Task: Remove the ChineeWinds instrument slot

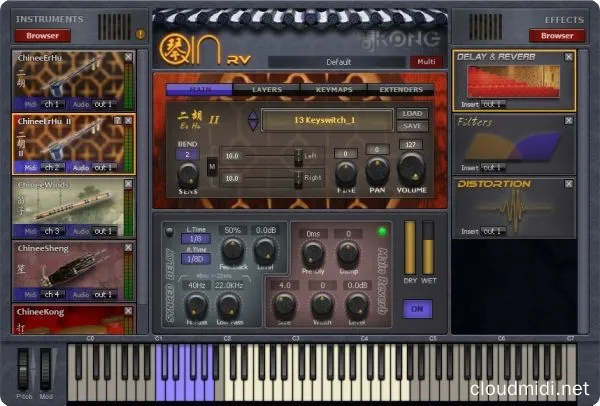Action: pos(129,184)
